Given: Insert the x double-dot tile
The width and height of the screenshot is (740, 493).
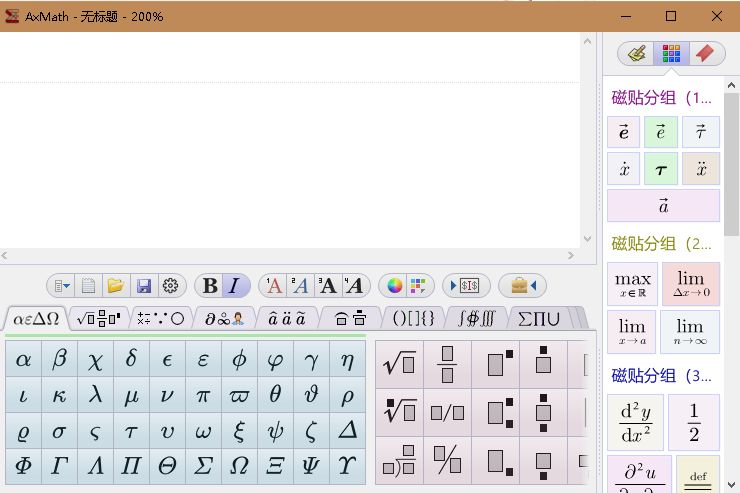Looking at the screenshot, I should (701, 168).
